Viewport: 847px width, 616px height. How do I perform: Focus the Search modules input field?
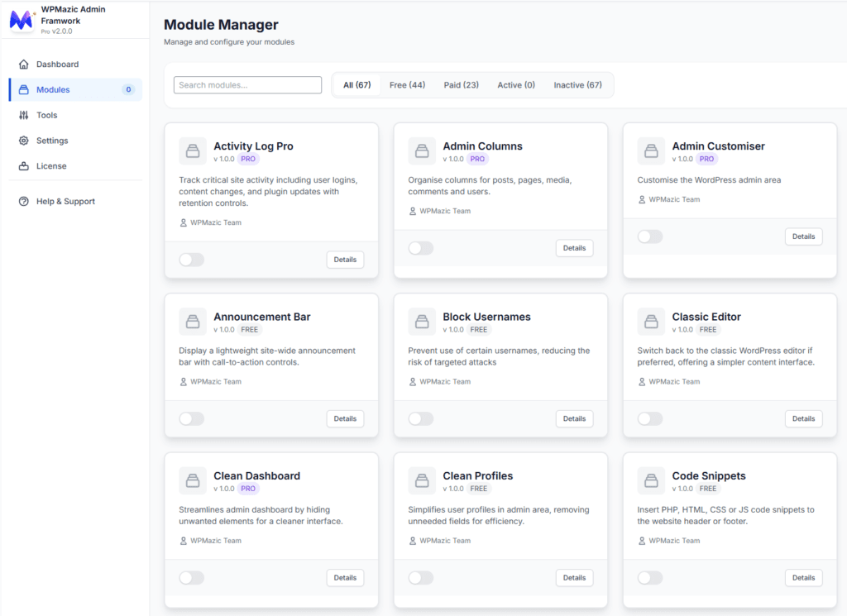[247, 85]
